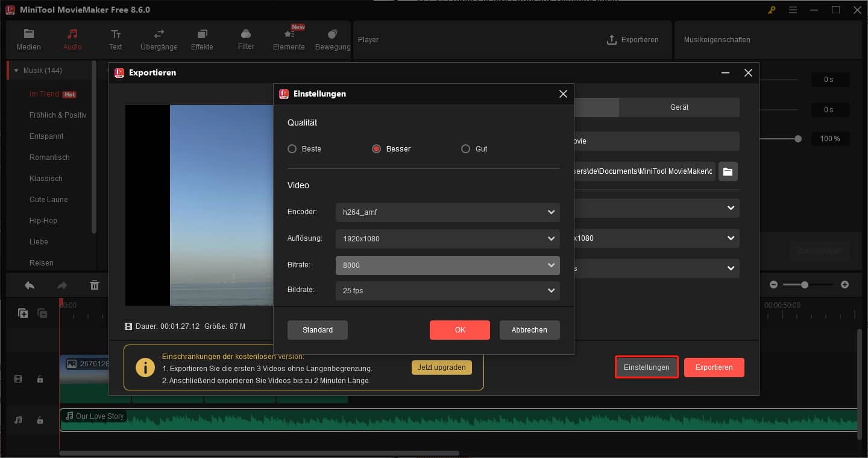Open the Medien panel
868x458 pixels.
[x=28, y=39]
